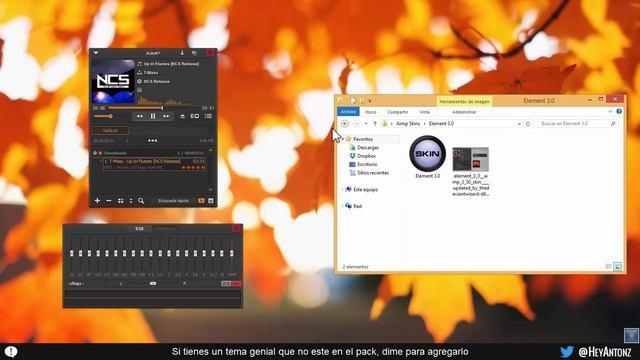Click the three-dots playlist menu button
Screen dimensions: 640x360
(x=153, y=141)
